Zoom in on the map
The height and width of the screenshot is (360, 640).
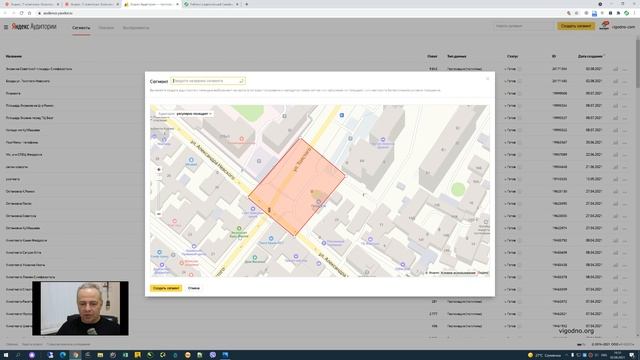pos(159,169)
